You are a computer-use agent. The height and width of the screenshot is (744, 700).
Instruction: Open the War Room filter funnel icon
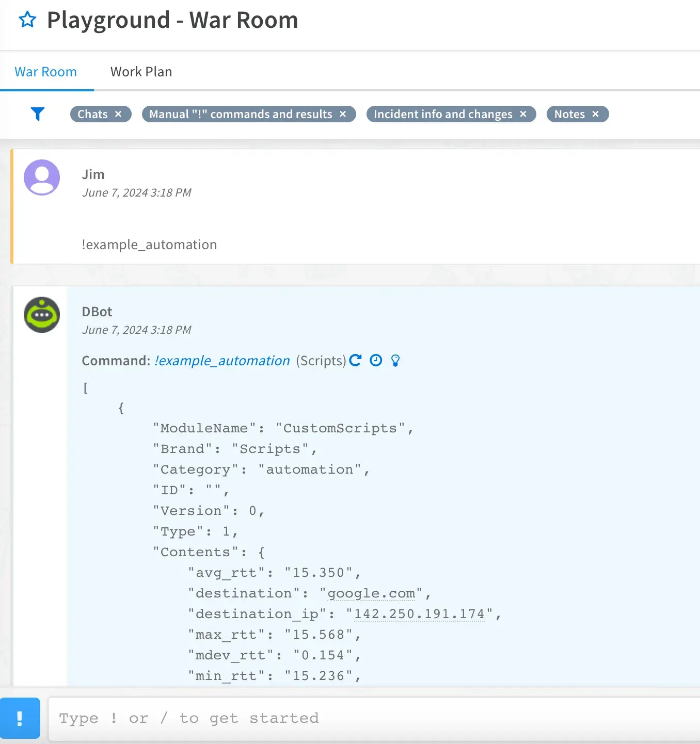(x=38, y=114)
